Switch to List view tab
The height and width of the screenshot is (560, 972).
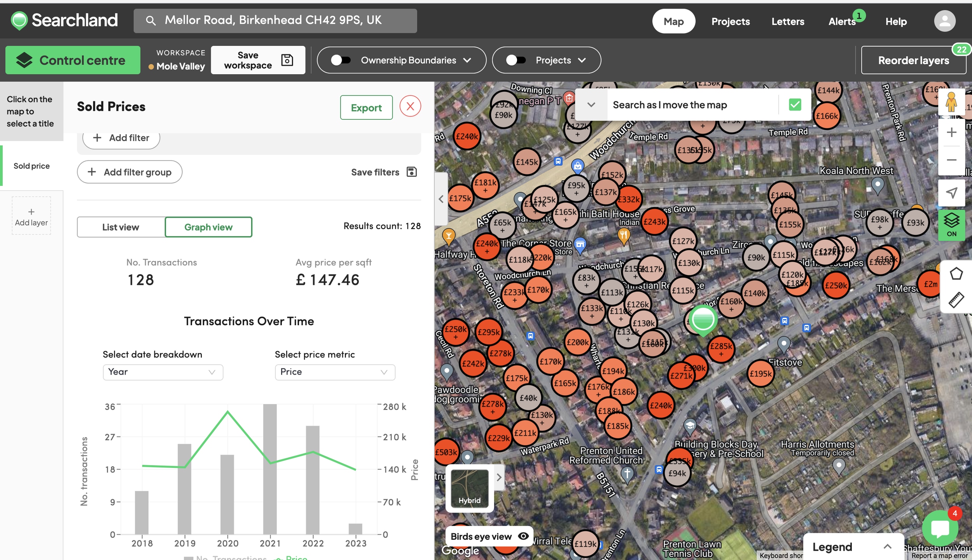[x=121, y=227]
